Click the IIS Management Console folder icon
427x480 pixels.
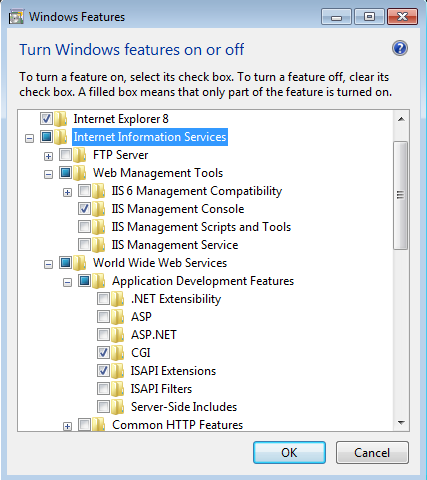click(99, 209)
